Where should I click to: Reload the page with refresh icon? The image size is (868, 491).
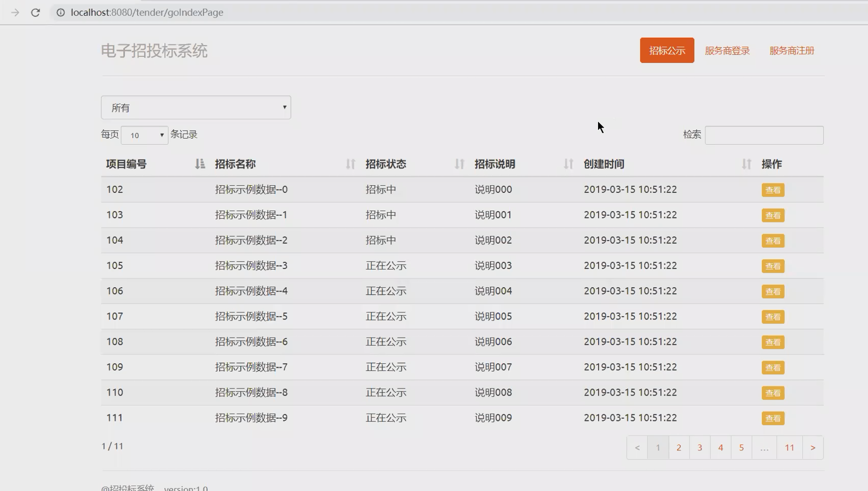[36, 12]
